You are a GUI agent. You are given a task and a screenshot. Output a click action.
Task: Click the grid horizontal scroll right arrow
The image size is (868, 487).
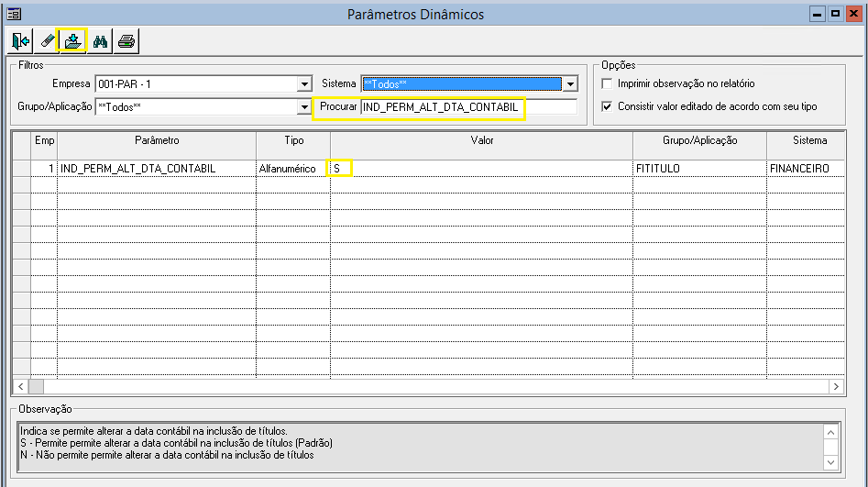836,386
